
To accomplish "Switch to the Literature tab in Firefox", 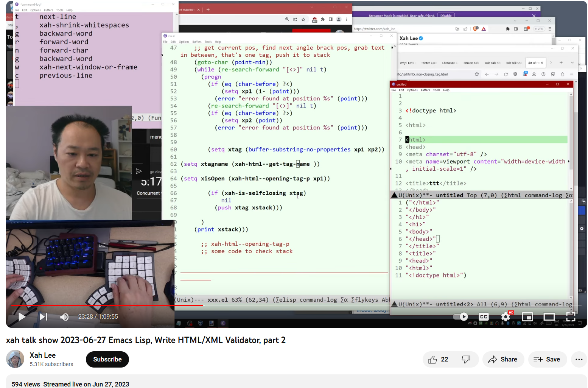I will pos(450,63).
